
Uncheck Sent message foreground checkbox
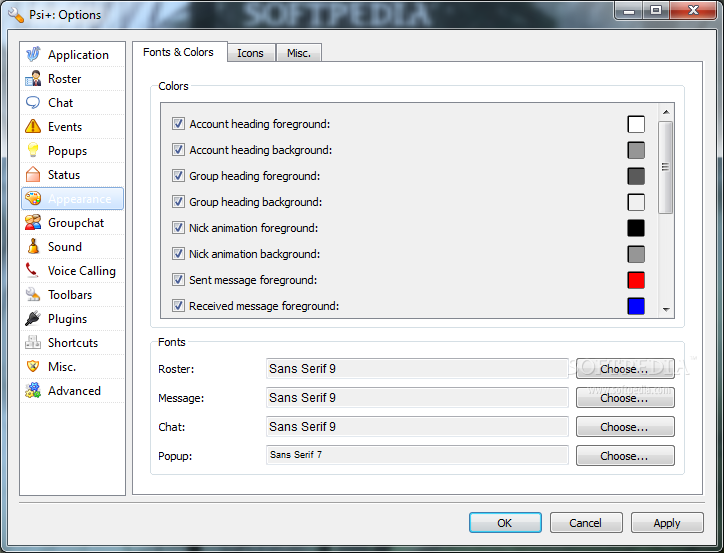[178, 279]
